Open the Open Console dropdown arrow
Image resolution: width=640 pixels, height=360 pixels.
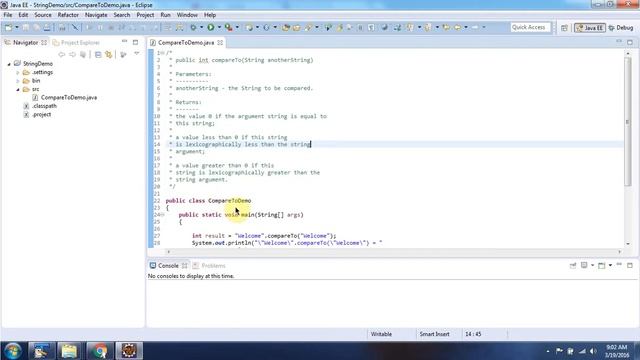point(610,265)
